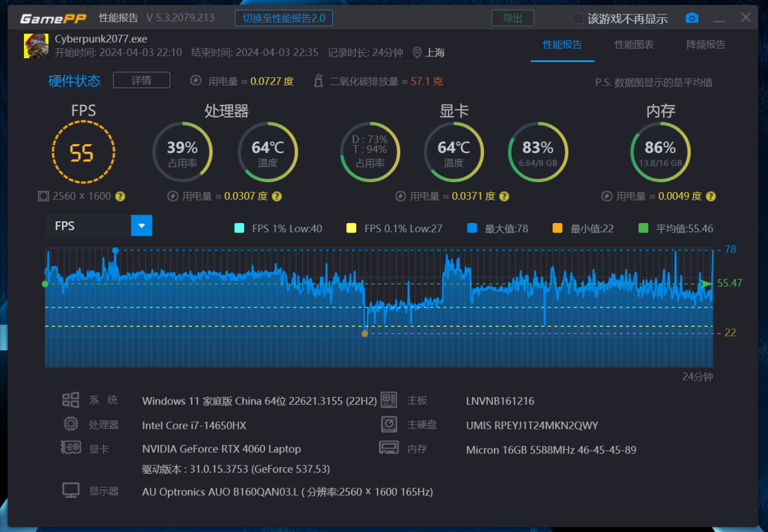Viewport: 768px width, 532px height.
Task: Click the resolution icon under FPS gauge
Action: point(43,196)
